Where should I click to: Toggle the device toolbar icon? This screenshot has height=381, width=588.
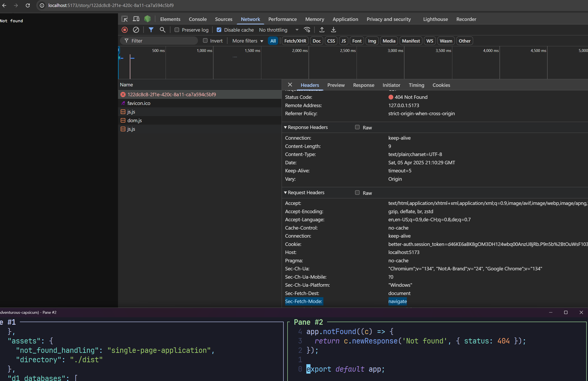[136, 19]
